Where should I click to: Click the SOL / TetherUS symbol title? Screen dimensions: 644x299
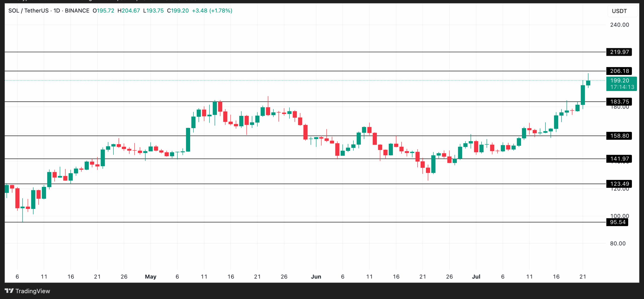(28, 11)
